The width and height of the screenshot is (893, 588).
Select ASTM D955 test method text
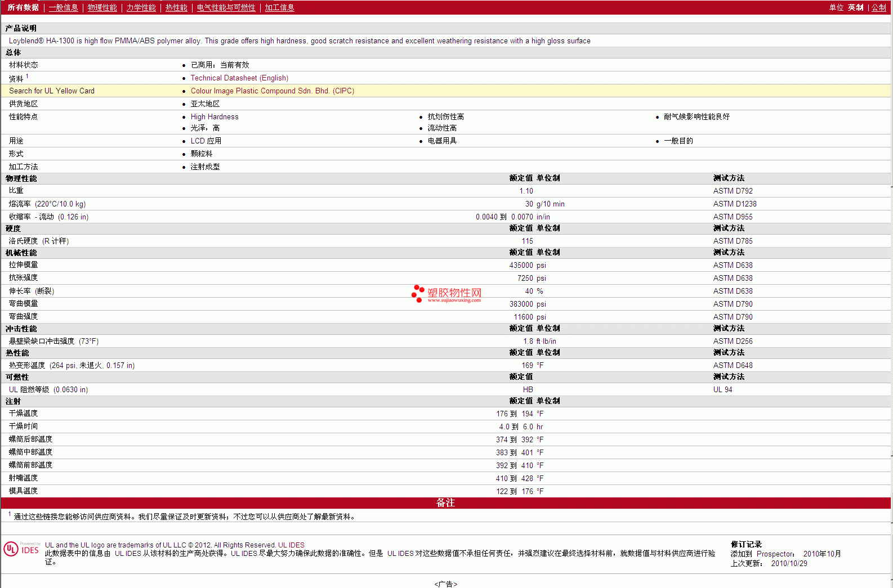pyautogui.click(x=733, y=217)
